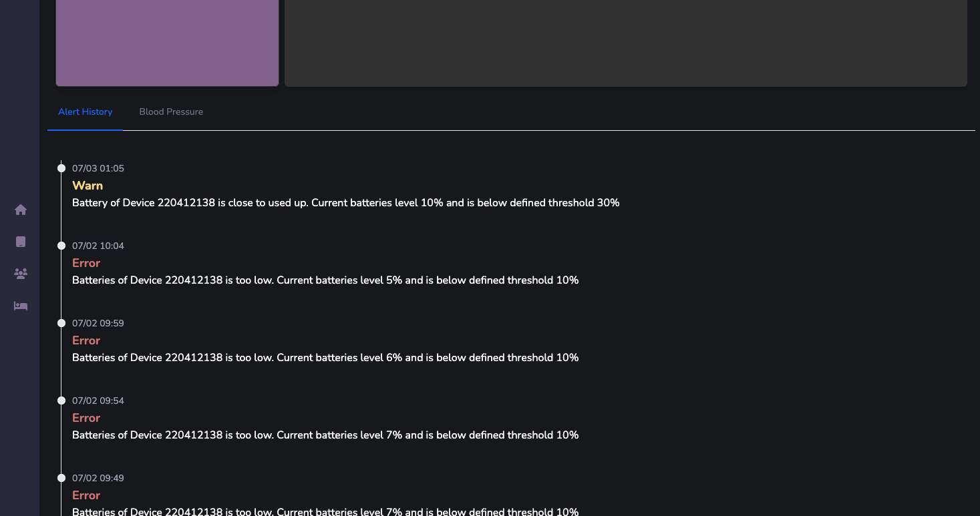Click the Error label of the 10:04 alert
The width and height of the screenshot is (980, 516).
coord(86,263)
